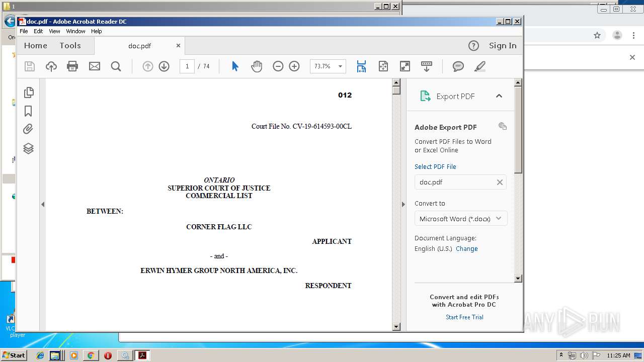This screenshot has height=362, width=644.
Task: Open Convert to Microsoft Word dropdown
Action: [x=461, y=219]
